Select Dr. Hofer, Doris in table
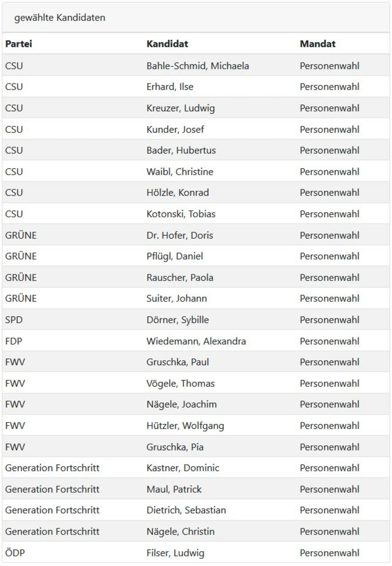 click(180, 235)
